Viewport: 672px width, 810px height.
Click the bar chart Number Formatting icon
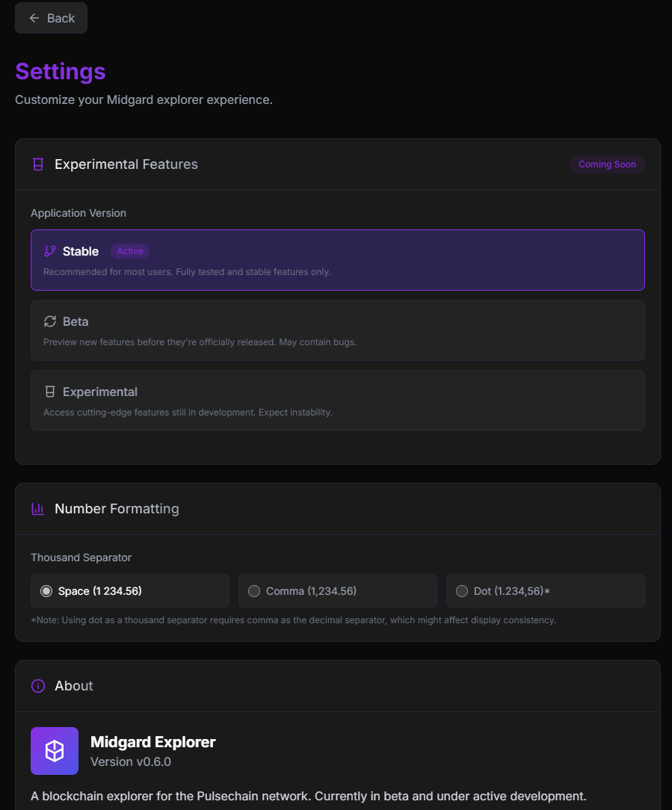click(x=37, y=509)
